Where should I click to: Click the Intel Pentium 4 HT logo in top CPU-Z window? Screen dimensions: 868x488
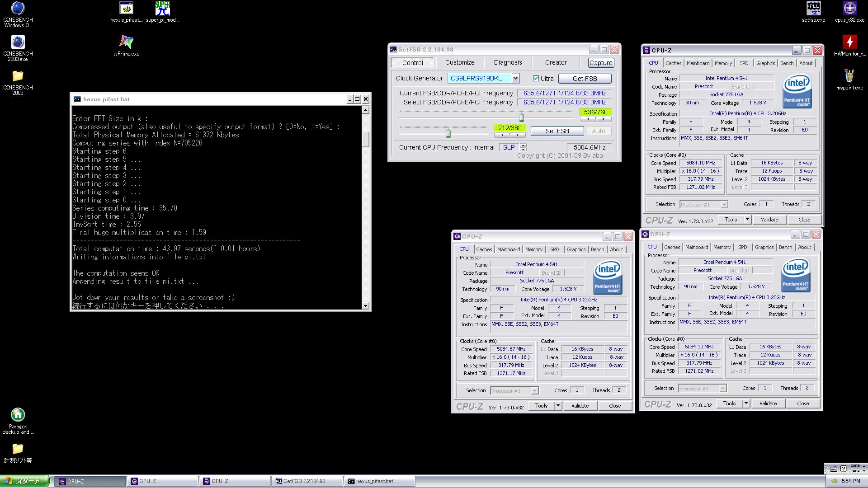[x=797, y=92]
